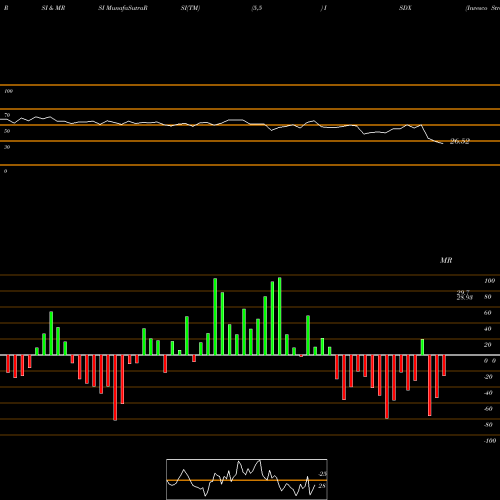Screen dimensions: 500x500
Task: Click the overlapping 29.7 / 28.93 values near MR
Action: [x=464, y=295]
